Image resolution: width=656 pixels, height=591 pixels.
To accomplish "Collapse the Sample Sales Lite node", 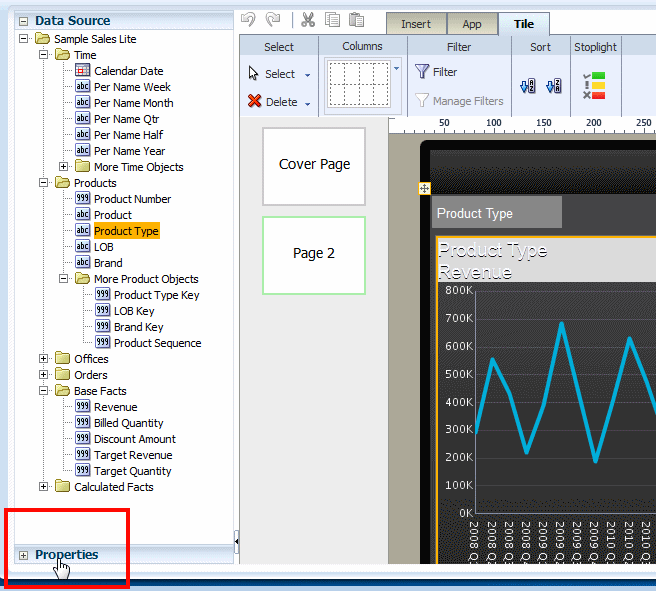I will [x=24, y=38].
